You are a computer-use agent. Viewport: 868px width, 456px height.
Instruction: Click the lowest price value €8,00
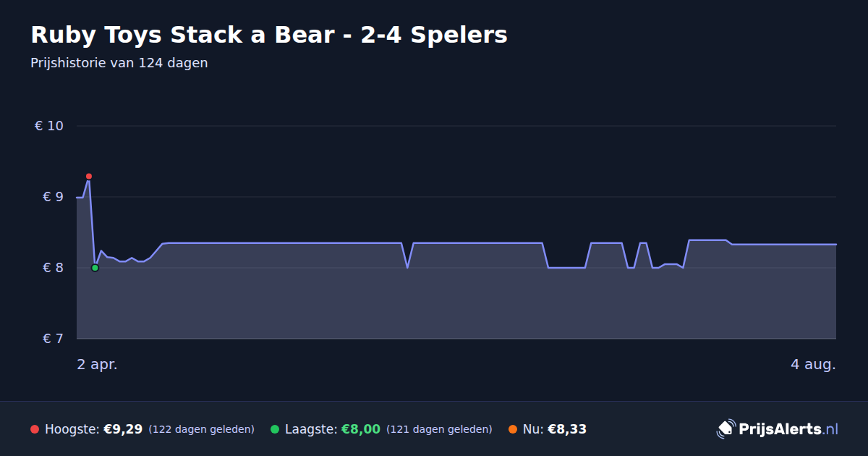pos(361,429)
